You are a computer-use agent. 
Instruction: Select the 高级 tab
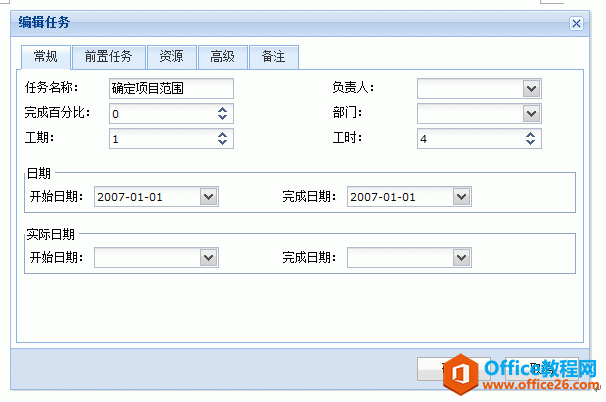[x=223, y=57]
